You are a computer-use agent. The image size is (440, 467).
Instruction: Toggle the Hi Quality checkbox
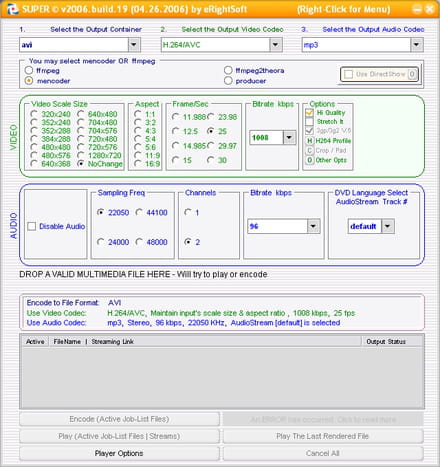(309, 113)
